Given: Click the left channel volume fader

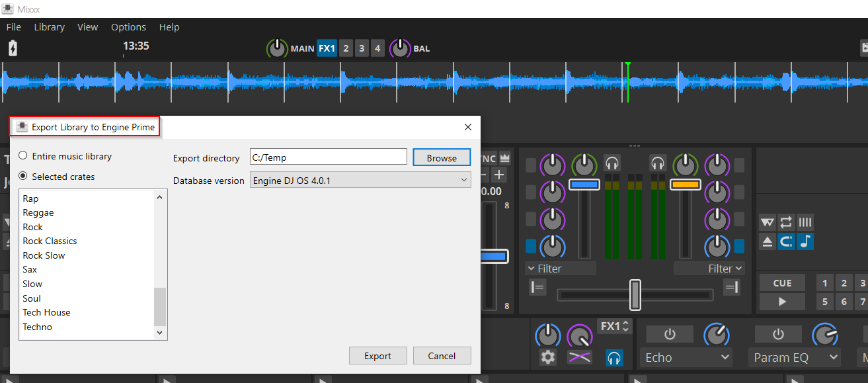Looking at the screenshot, I should pos(584,185).
